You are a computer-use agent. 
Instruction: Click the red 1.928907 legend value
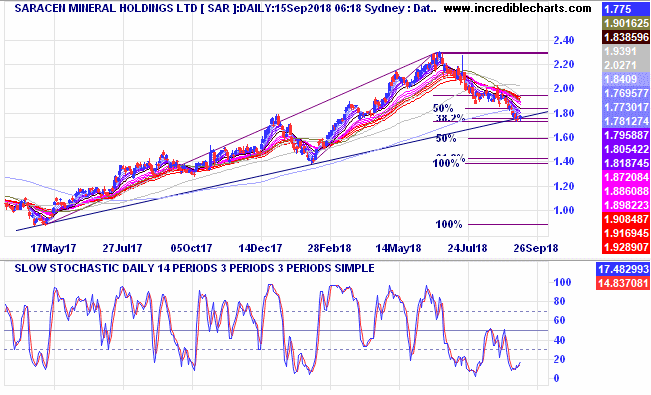pos(626,247)
